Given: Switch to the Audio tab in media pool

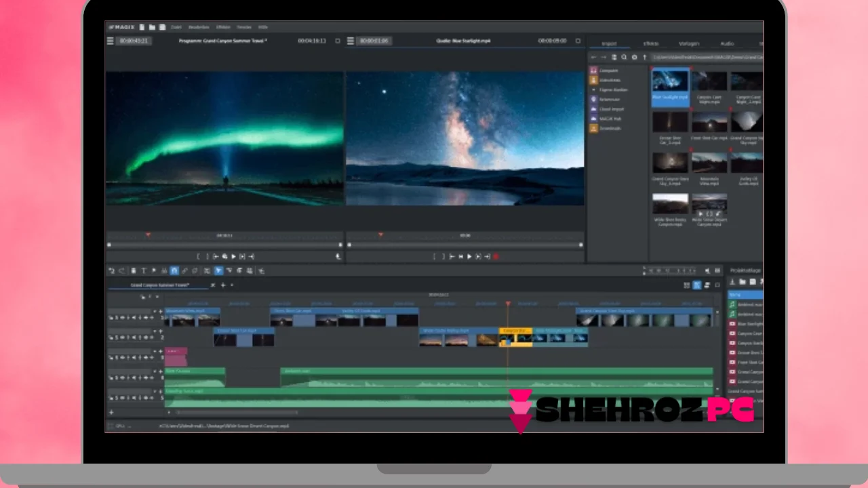Looking at the screenshot, I should [727, 43].
